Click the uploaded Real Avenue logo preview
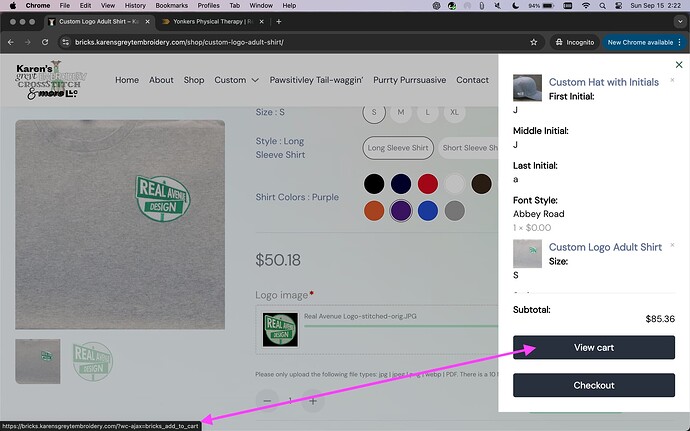This screenshot has height=431, width=690. click(x=280, y=330)
